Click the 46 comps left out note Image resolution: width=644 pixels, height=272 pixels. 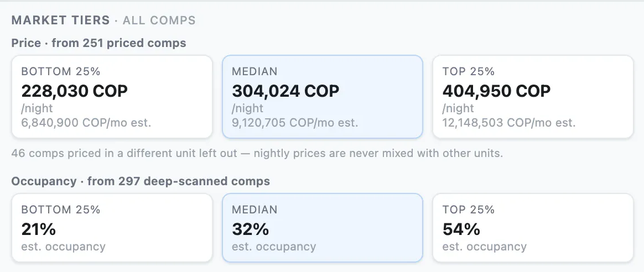tap(257, 154)
